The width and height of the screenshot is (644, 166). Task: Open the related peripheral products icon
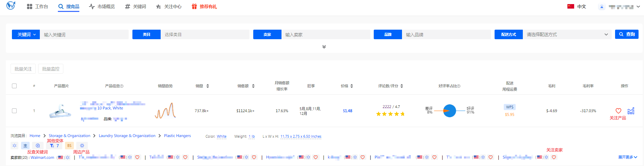pos(82,146)
